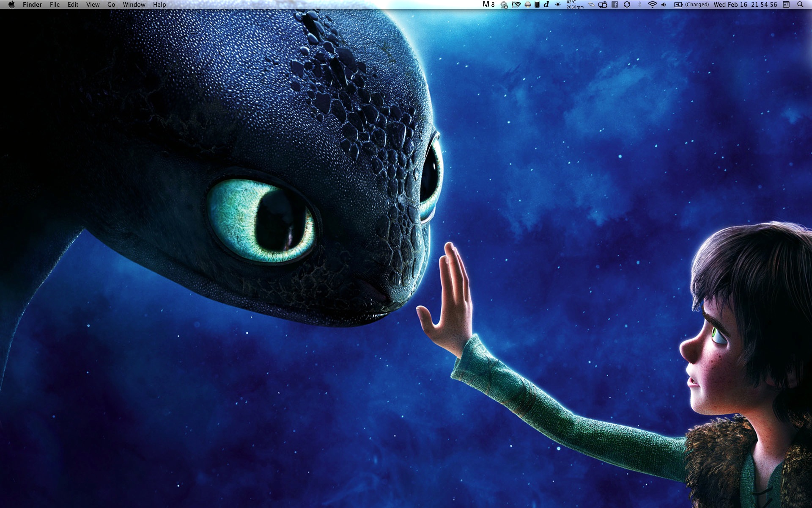The width and height of the screenshot is (812, 508).
Task: Click the oval ring menu bar icon
Action: (x=591, y=4)
